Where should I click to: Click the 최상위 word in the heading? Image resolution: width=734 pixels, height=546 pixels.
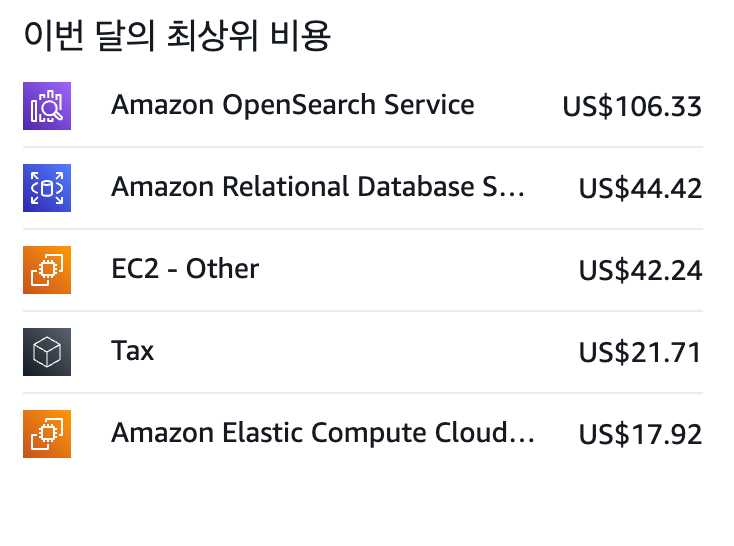click(213, 36)
